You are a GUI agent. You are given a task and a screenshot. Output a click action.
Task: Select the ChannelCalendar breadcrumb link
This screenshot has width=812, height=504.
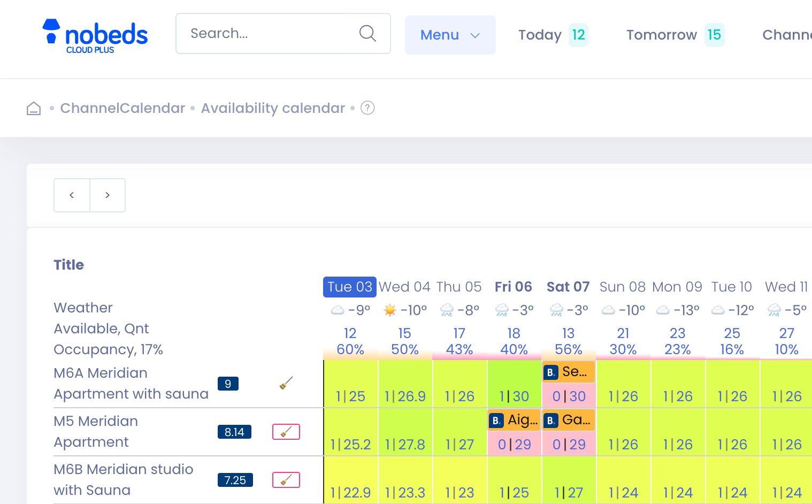122,108
